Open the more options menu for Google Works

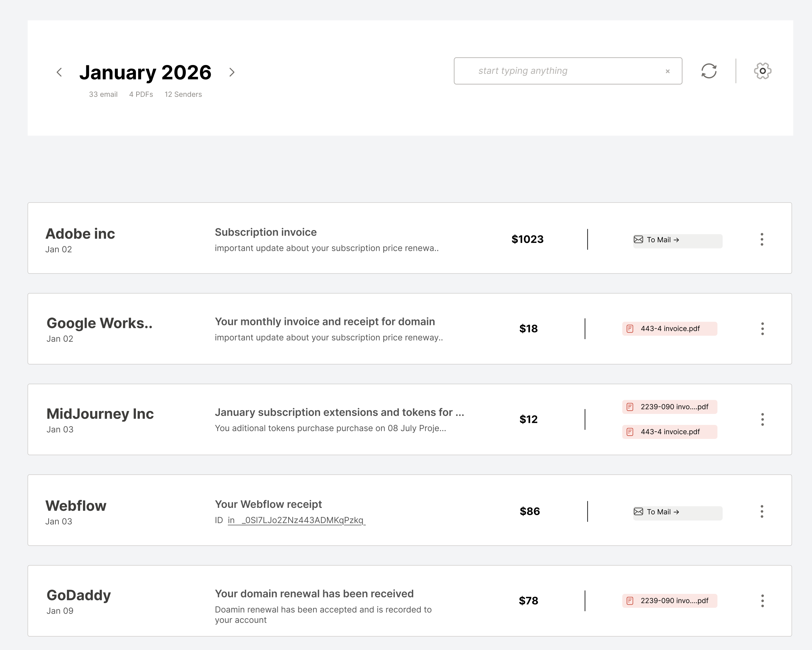763,329
